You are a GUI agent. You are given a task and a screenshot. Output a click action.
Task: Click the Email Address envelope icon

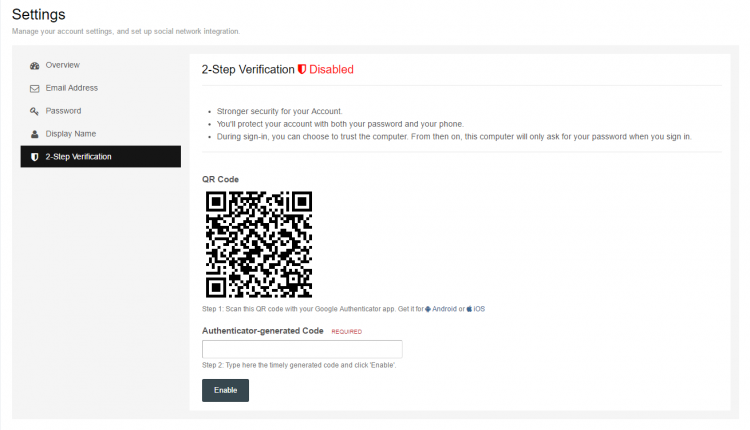pos(34,88)
